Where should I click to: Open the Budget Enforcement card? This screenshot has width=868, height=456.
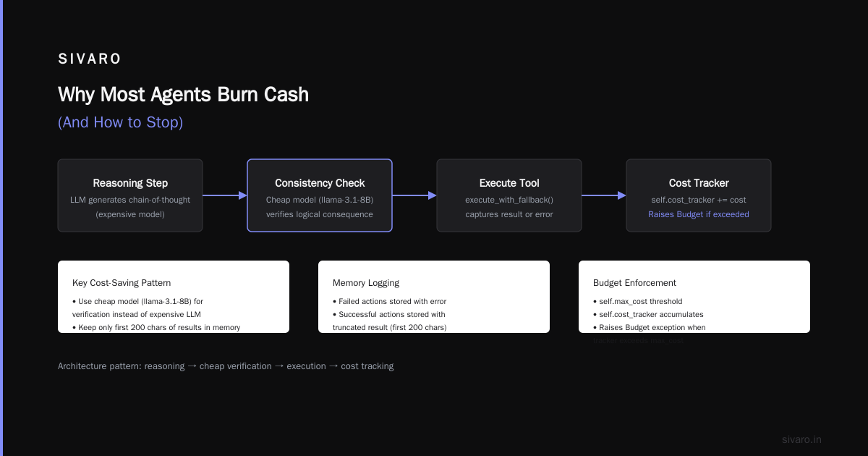coord(694,297)
